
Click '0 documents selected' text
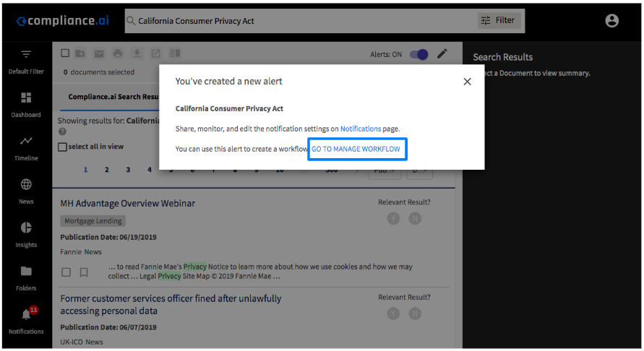99,72
